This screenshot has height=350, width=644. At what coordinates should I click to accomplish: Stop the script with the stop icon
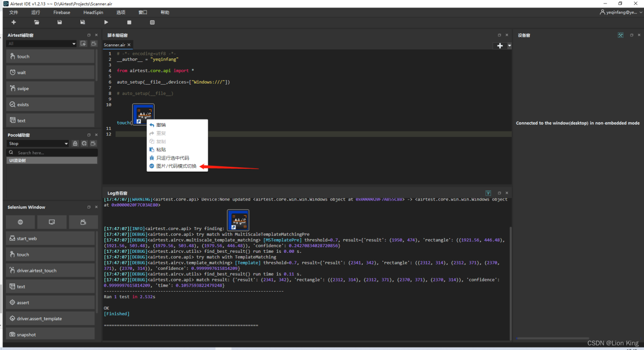[x=129, y=22]
